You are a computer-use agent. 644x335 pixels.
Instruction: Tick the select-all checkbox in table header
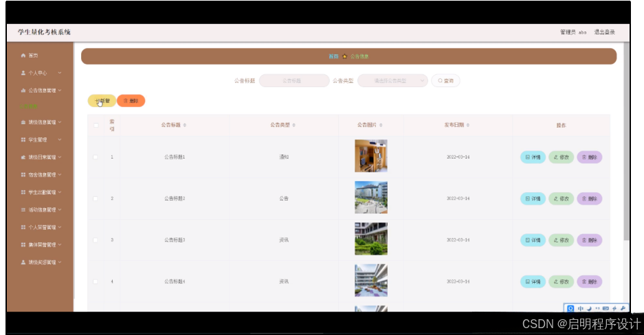tap(96, 125)
